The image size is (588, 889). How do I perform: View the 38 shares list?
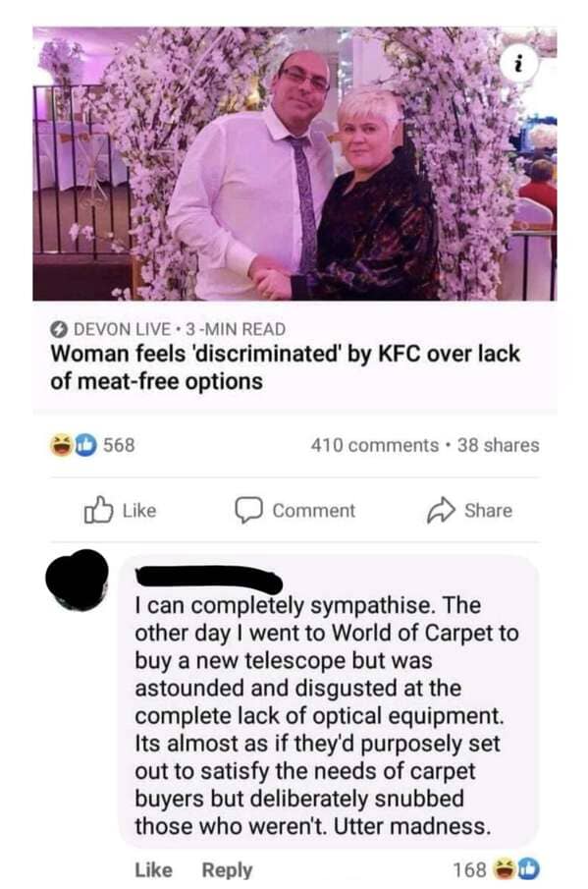498,445
